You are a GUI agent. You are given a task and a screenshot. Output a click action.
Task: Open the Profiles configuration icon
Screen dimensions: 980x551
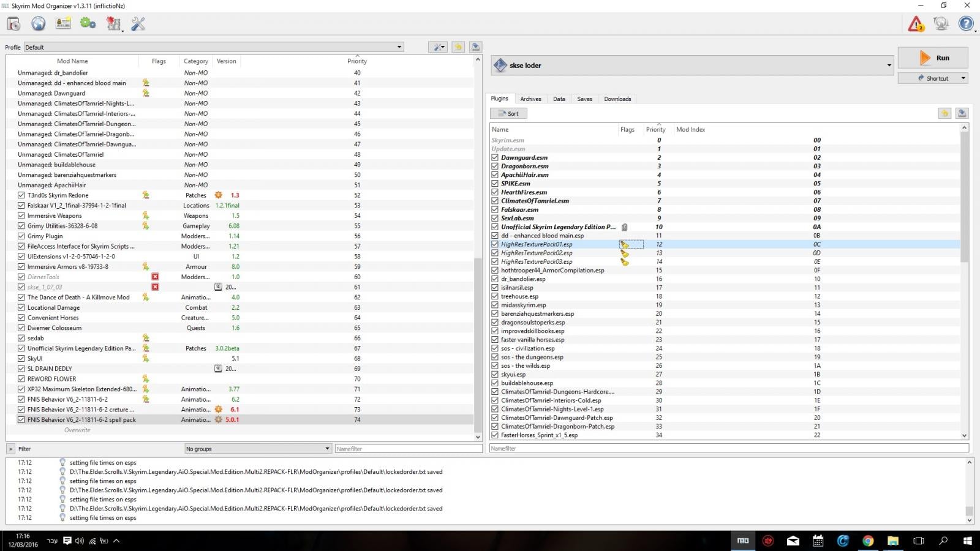click(63, 24)
